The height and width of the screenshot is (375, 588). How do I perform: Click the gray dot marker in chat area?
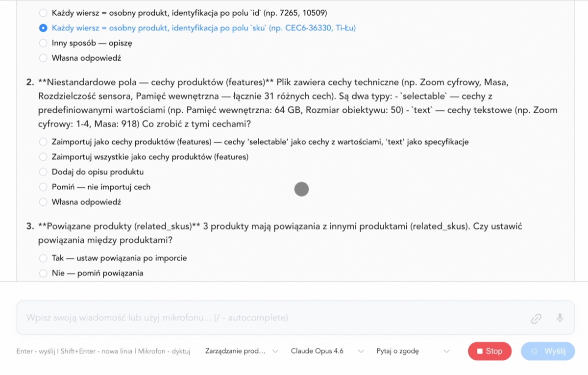[301, 189]
